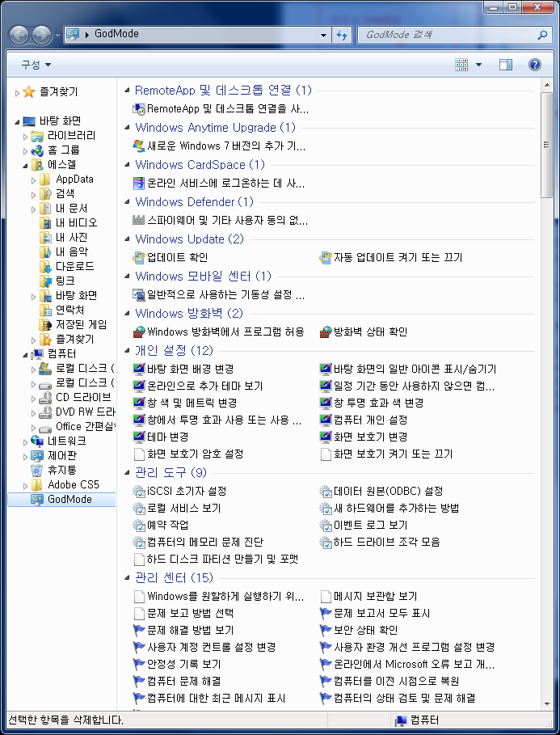The height and width of the screenshot is (735, 560).
Task: Expand the 네트워크 tree node
Action: click(x=25, y=441)
